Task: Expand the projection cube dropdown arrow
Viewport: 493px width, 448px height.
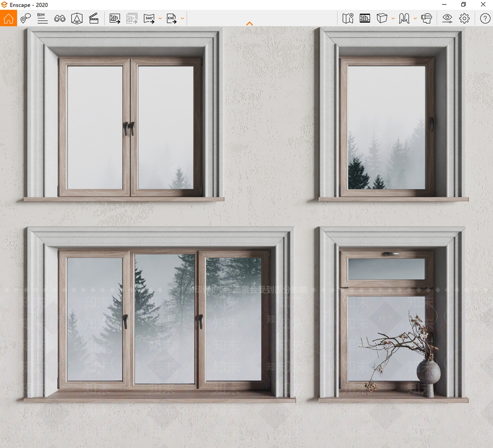Action: pyautogui.click(x=393, y=18)
